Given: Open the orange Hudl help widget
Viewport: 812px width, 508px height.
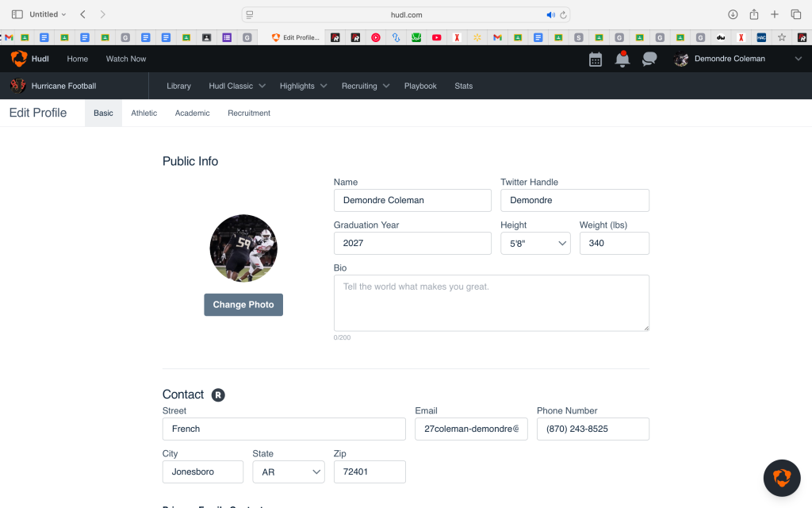Looking at the screenshot, I should 781,478.
